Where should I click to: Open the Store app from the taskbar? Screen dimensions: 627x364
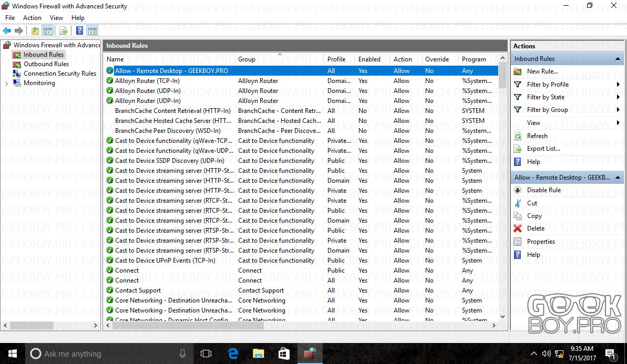(284, 353)
